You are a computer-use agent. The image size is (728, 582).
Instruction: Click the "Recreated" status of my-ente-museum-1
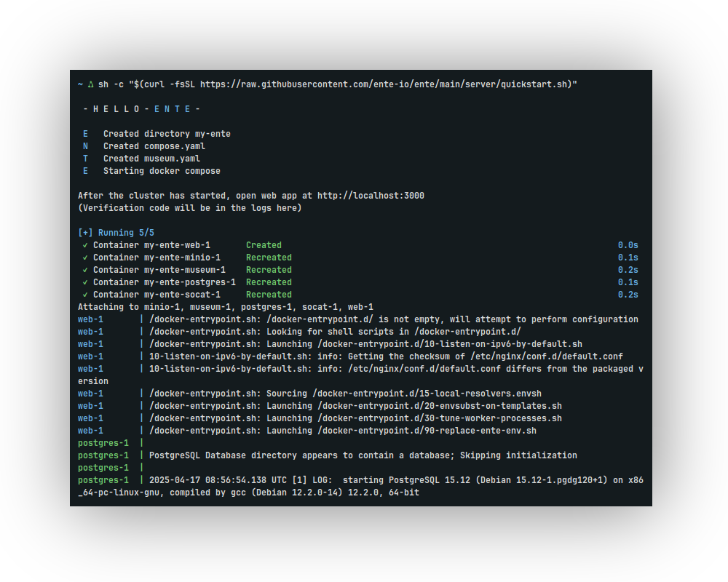269,270
